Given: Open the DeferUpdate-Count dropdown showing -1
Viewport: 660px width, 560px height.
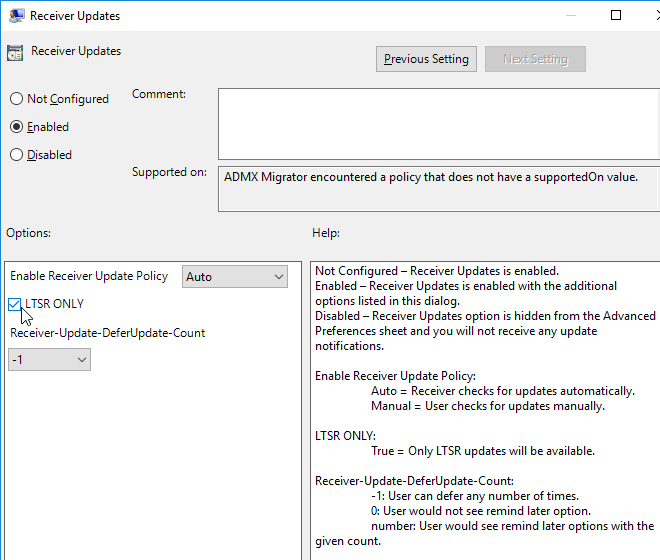Looking at the screenshot, I should click(x=49, y=360).
